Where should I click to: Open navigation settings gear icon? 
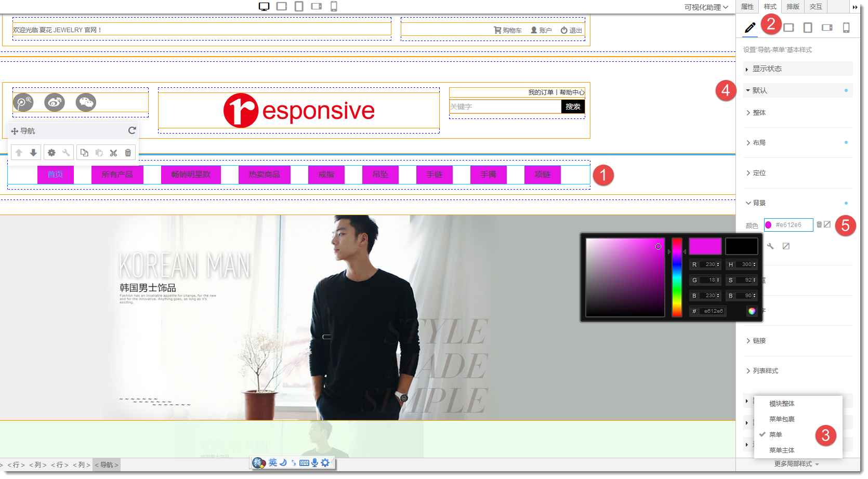coord(51,153)
